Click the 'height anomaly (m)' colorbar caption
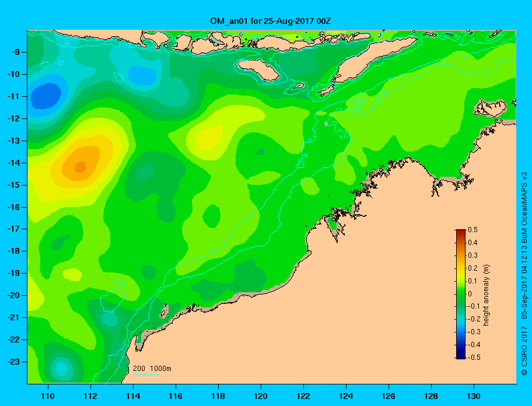 [x=486, y=295]
